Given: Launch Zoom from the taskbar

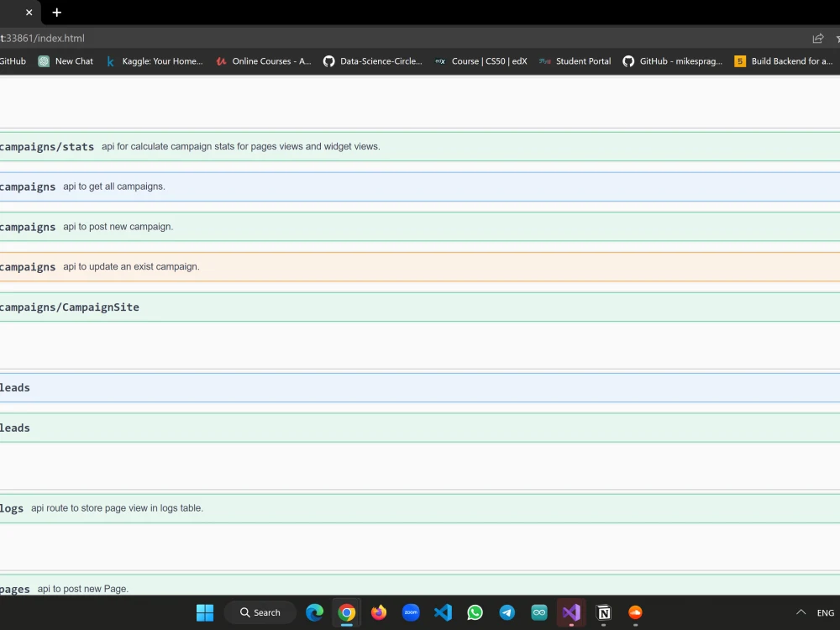Looking at the screenshot, I should click(x=411, y=612).
